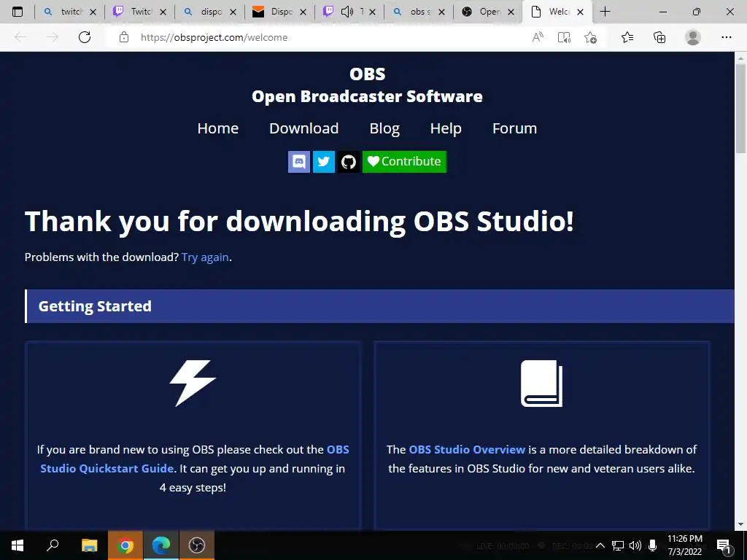Screen dimensions: 747x560
Task: Click the page's vertical scrollbar thumb
Action: pyautogui.click(x=741, y=108)
